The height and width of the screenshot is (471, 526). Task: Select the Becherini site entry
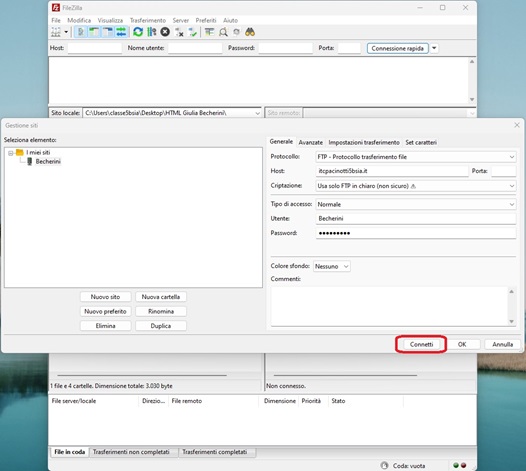(48, 162)
